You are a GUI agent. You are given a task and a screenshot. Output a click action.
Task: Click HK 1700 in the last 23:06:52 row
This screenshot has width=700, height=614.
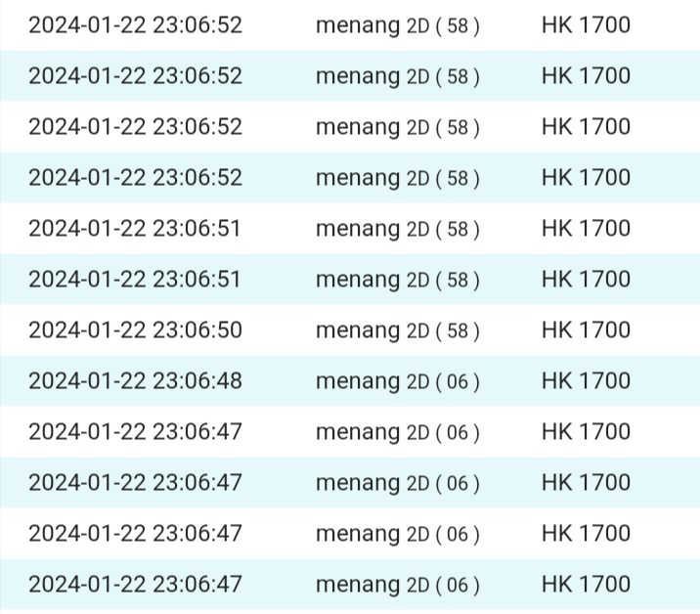[586, 178]
